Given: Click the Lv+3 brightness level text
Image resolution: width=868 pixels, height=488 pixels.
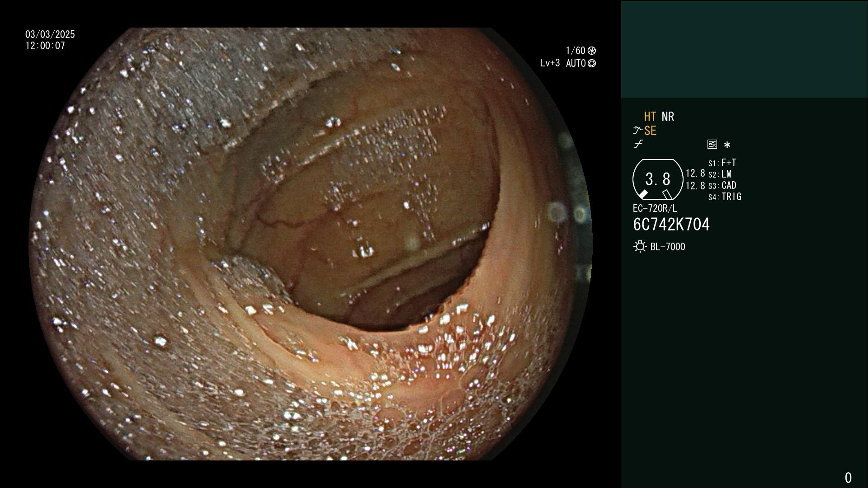Looking at the screenshot, I should click(x=550, y=63).
